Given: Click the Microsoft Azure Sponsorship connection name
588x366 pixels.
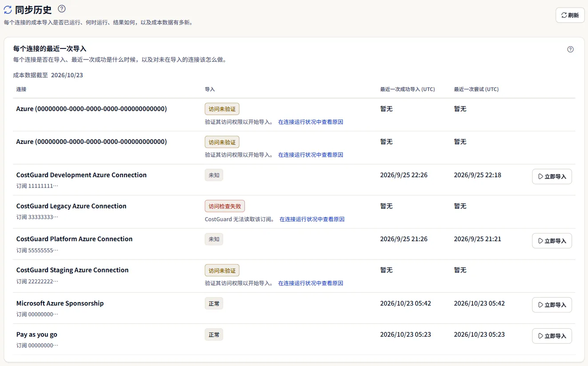Looking at the screenshot, I should (x=60, y=303).
